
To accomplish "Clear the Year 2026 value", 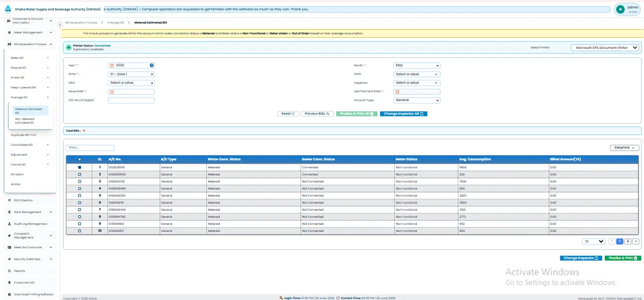I will (x=151, y=65).
